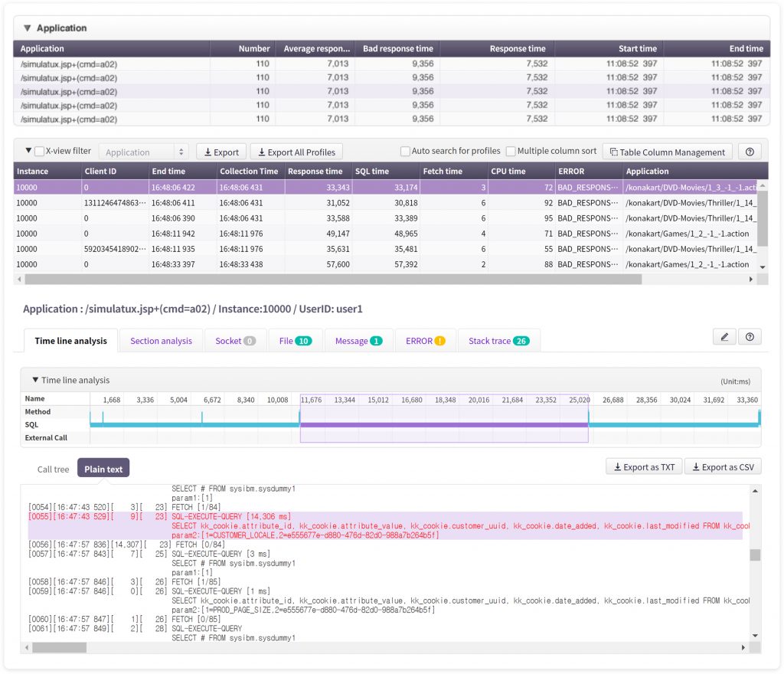Image resolution: width=784 pixels, height=674 pixels.
Task: Open the File tab
Action: tap(296, 341)
